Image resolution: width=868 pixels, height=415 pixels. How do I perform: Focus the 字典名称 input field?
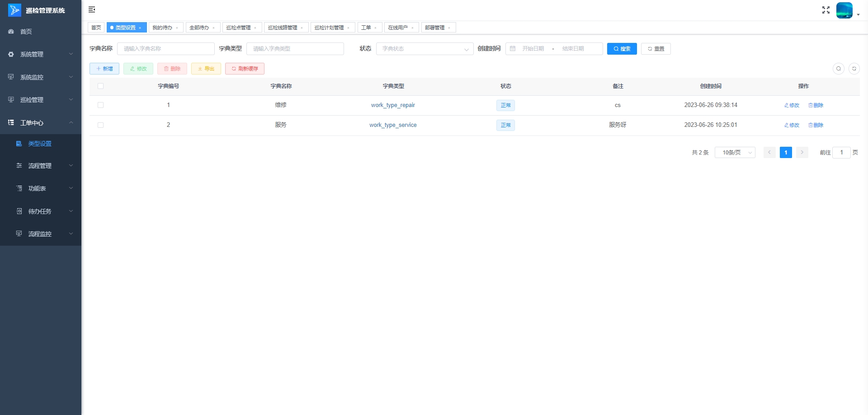[x=166, y=49]
